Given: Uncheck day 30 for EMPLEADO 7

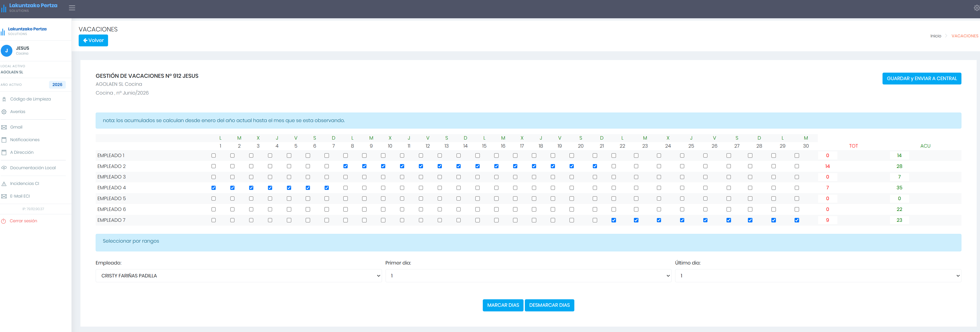Looking at the screenshot, I should pyautogui.click(x=797, y=220).
